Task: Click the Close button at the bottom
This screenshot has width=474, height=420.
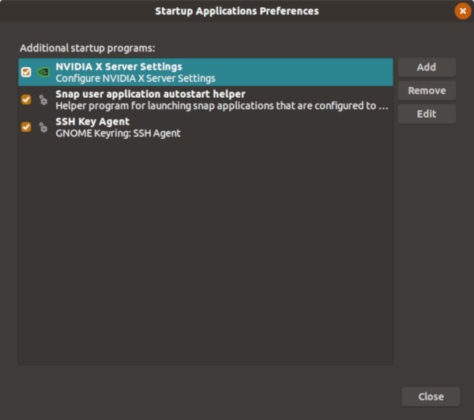Action: [431, 397]
